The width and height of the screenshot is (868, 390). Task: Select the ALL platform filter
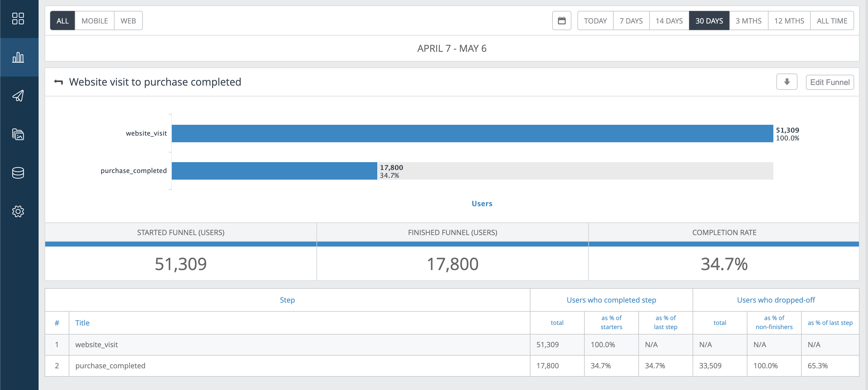click(x=62, y=20)
